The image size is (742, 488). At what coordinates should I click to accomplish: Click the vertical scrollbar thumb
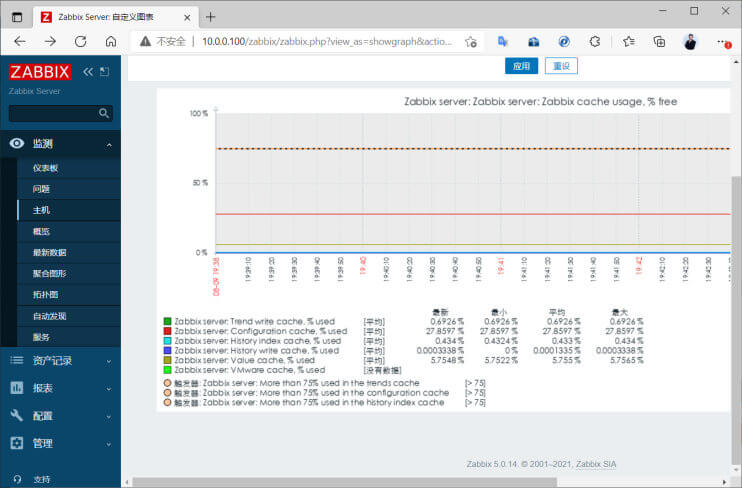point(736,319)
